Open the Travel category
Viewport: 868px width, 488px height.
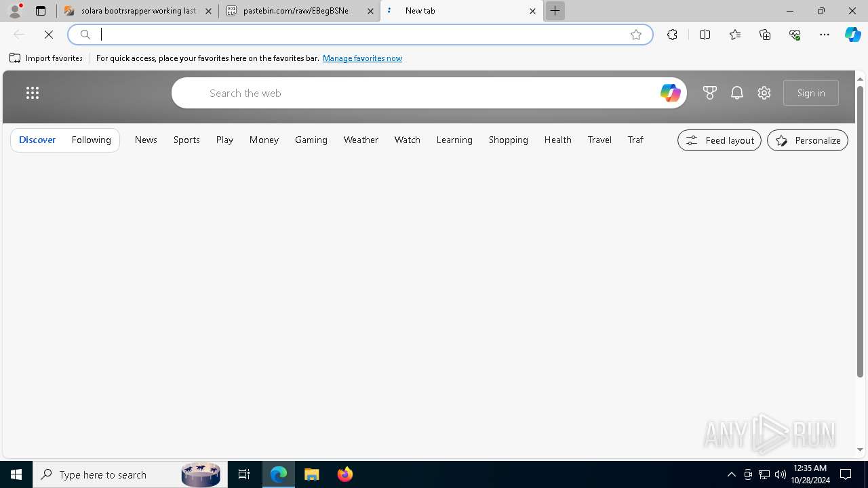599,140
